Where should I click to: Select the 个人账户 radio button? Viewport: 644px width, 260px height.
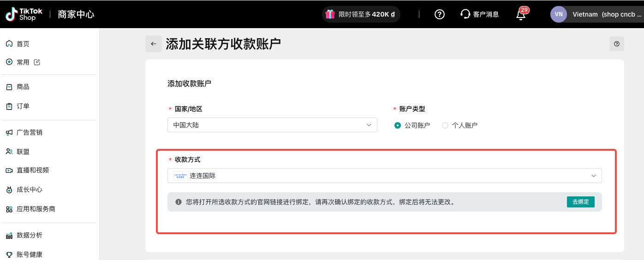point(445,125)
